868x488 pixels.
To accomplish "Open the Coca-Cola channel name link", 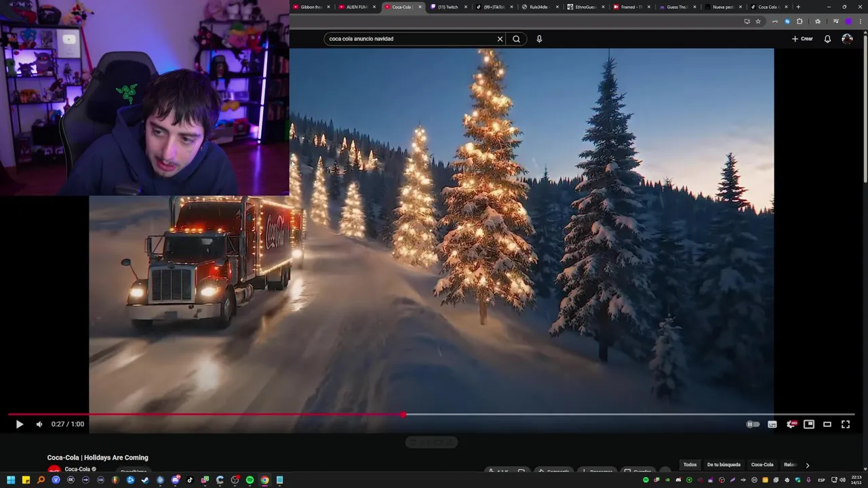I will pyautogui.click(x=77, y=469).
